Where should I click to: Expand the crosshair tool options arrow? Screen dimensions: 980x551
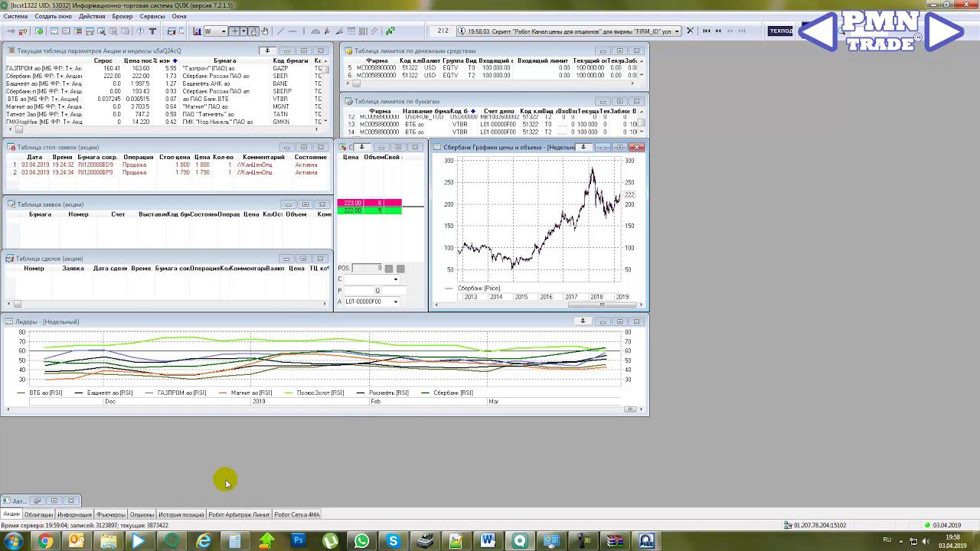coord(243,31)
